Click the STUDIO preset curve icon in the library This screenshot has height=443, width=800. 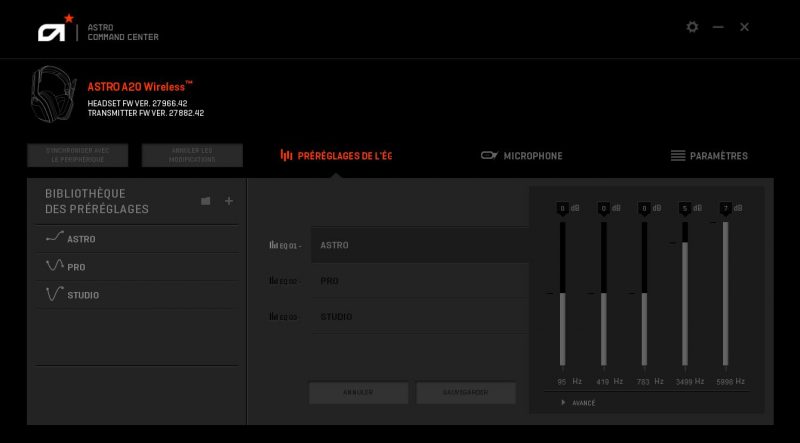[55, 293]
